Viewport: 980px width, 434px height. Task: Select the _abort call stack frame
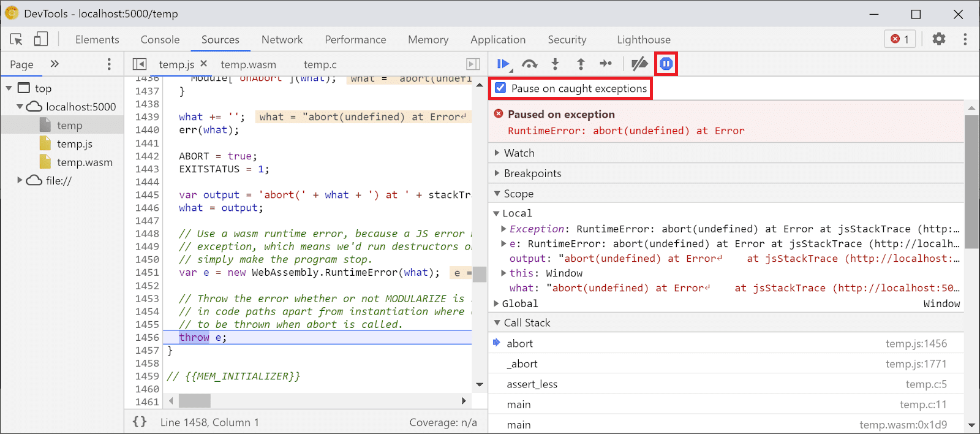pyautogui.click(x=522, y=364)
